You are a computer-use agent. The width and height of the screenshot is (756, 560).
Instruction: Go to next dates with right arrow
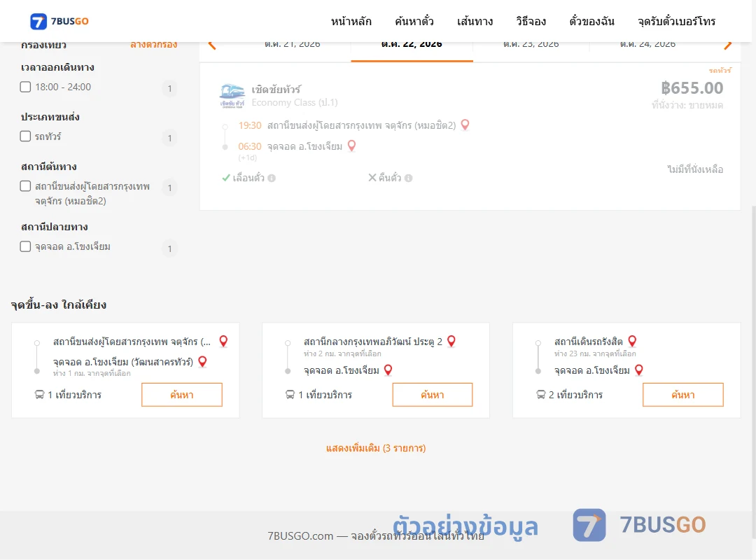(728, 45)
